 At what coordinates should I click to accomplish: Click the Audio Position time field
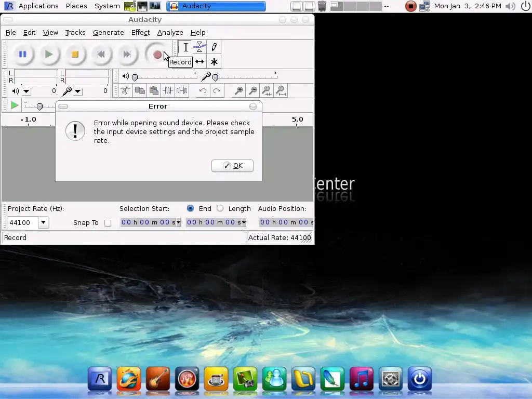[286, 222]
